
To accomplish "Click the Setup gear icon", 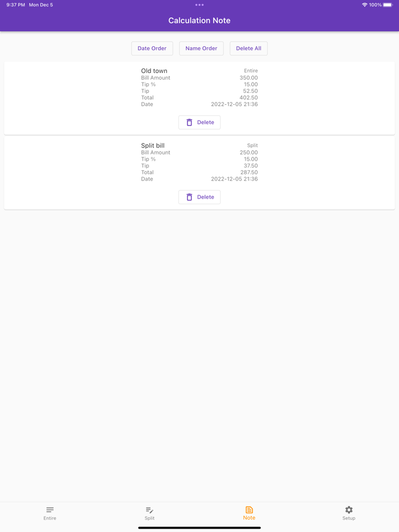I will 348,510.
